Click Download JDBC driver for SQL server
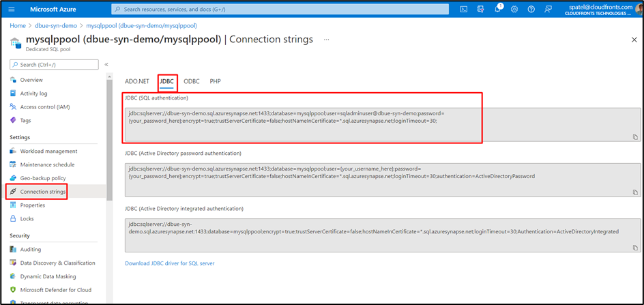The image size is (644, 305). coord(170,263)
